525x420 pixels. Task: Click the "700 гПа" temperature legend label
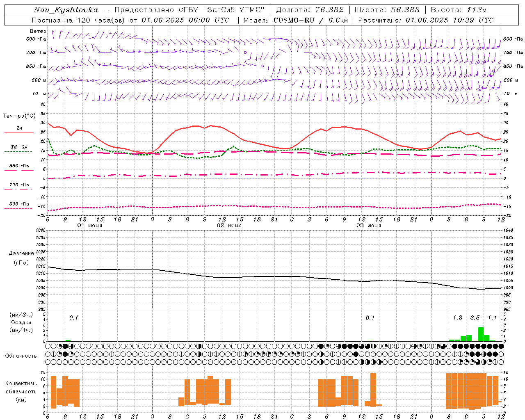click(x=19, y=185)
